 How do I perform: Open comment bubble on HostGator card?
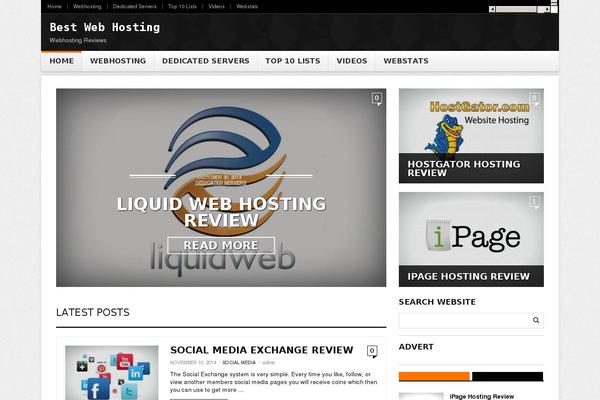[535, 99]
